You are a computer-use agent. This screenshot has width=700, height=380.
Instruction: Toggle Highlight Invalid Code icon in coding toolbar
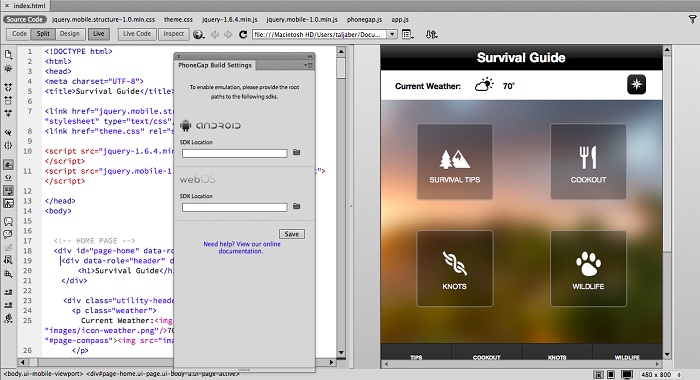[8, 177]
